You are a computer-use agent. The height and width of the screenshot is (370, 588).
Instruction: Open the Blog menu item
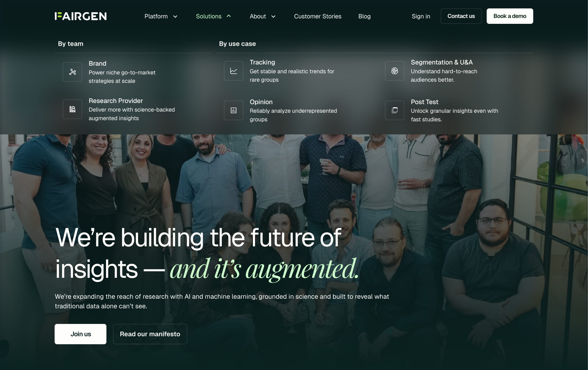pyautogui.click(x=364, y=16)
